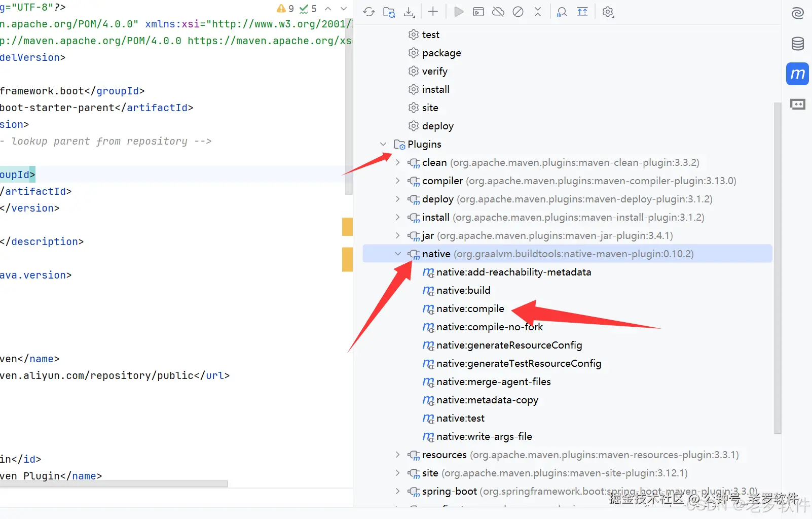Go to previous highlighted problem
The image size is (812, 519).
[328, 9]
